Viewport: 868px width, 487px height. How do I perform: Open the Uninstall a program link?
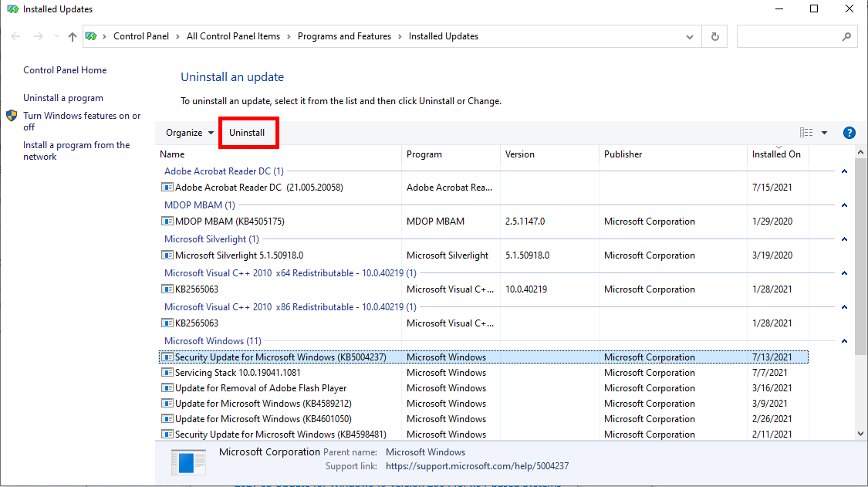pos(63,98)
